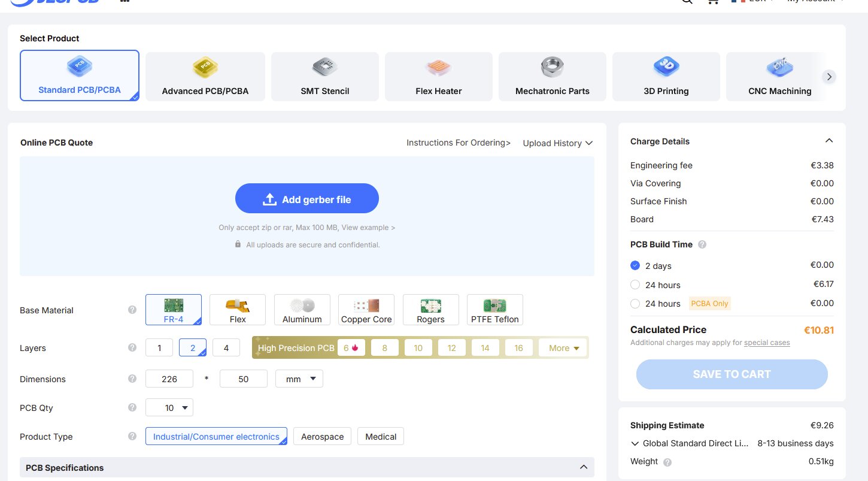Click help icon next to PCB Build Time
The image size is (868, 481).
point(702,244)
